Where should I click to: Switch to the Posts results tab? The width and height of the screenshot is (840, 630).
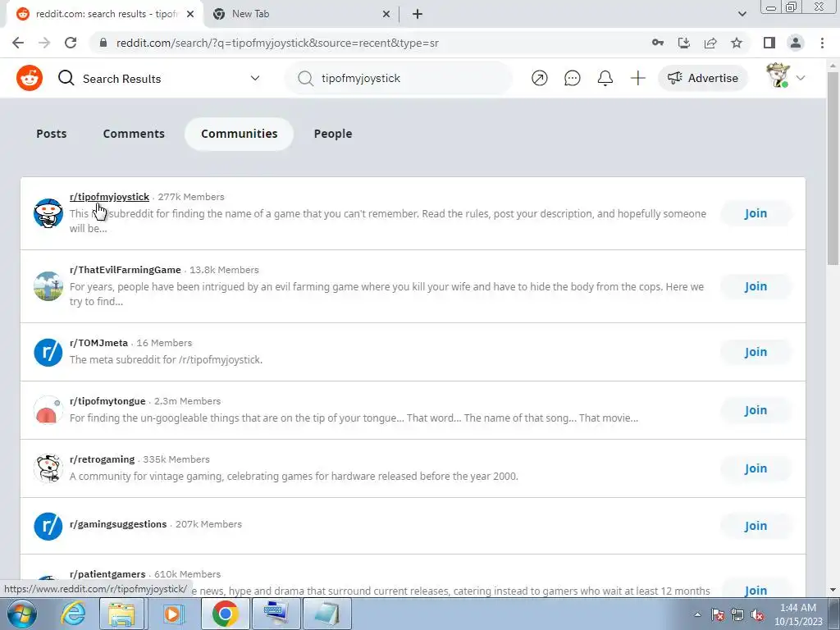52,134
